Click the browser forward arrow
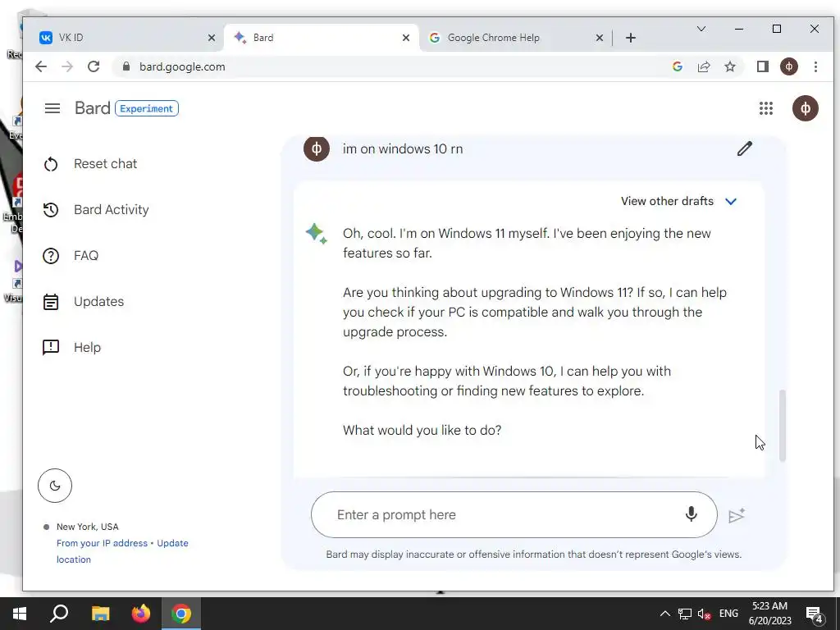 [67, 66]
